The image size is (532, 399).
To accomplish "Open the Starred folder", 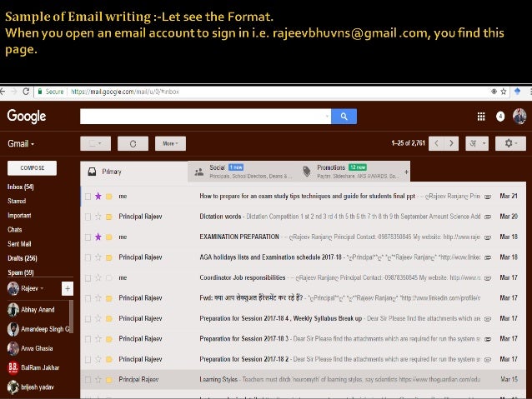I will (17, 201).
